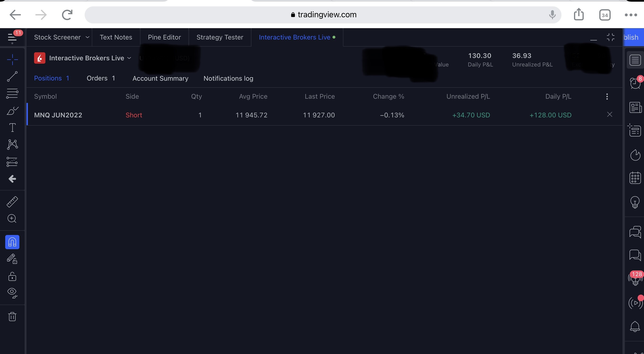
Task: Open the Stock Screener tab
Action: click(x=57, y=37)
